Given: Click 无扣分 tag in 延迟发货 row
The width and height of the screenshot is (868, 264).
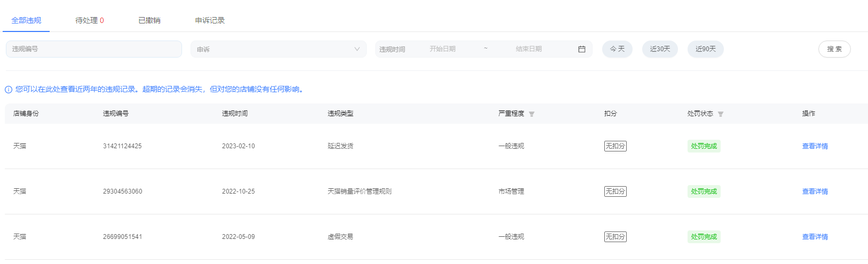Looking at the screenshot, I should coord(616,146).
